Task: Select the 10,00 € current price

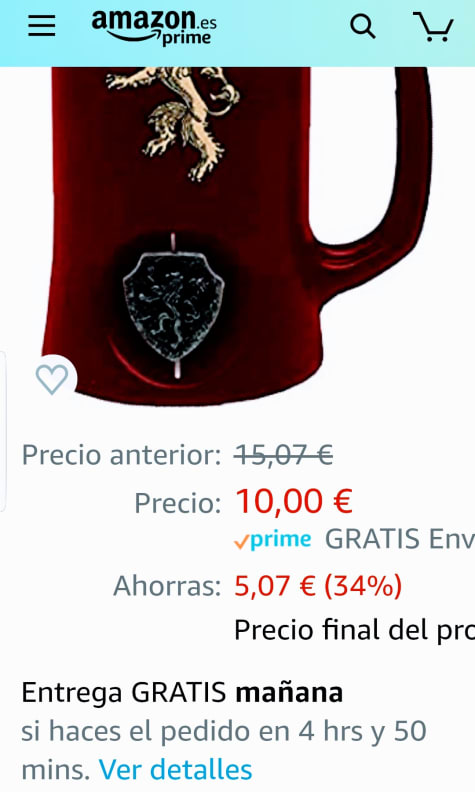Action: coord(294,502)
